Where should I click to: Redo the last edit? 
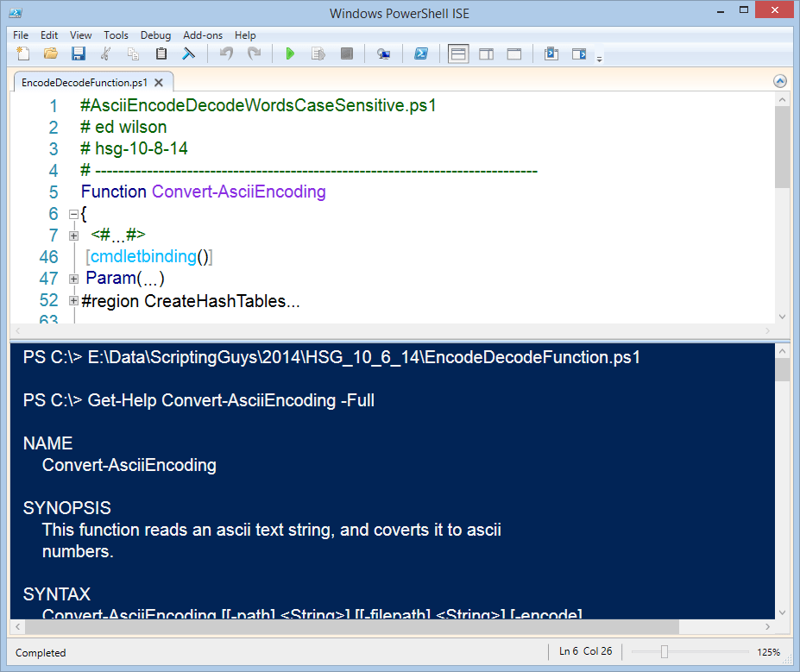click(254, 53)
